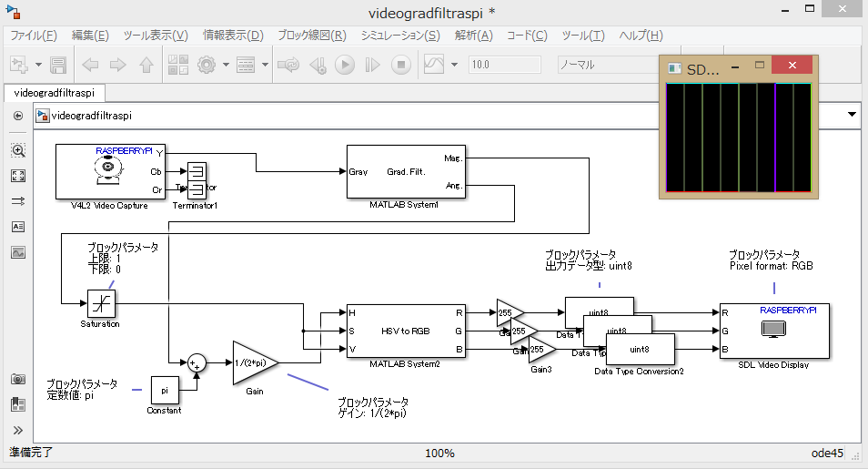This screenshot has width=868, height=469.
Task: Open the ファイル(F) menu
Action: coord(33,36)
